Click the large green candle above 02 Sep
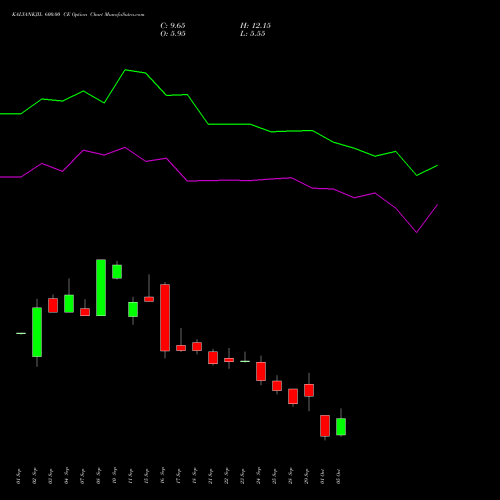This screenshot has width=500, height=500. pos(37,332)
